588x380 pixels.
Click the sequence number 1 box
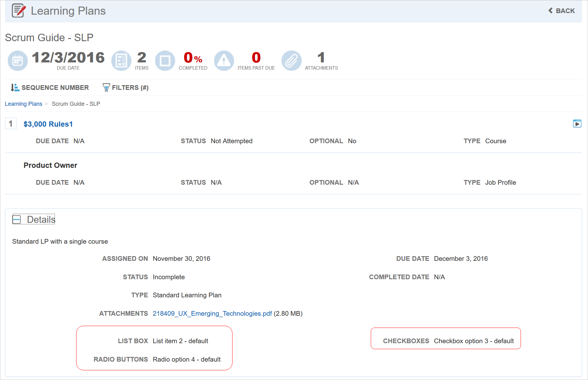tap(11, 124)
